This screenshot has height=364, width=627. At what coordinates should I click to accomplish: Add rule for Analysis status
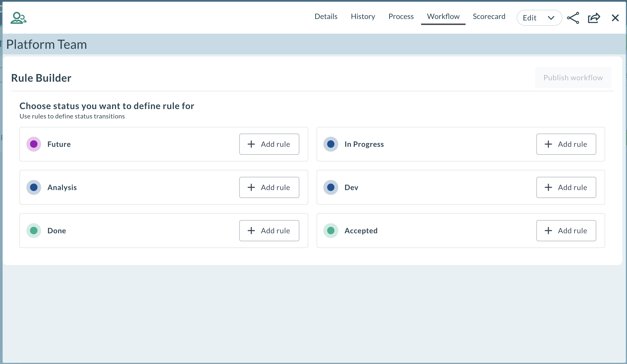[269, 188]
